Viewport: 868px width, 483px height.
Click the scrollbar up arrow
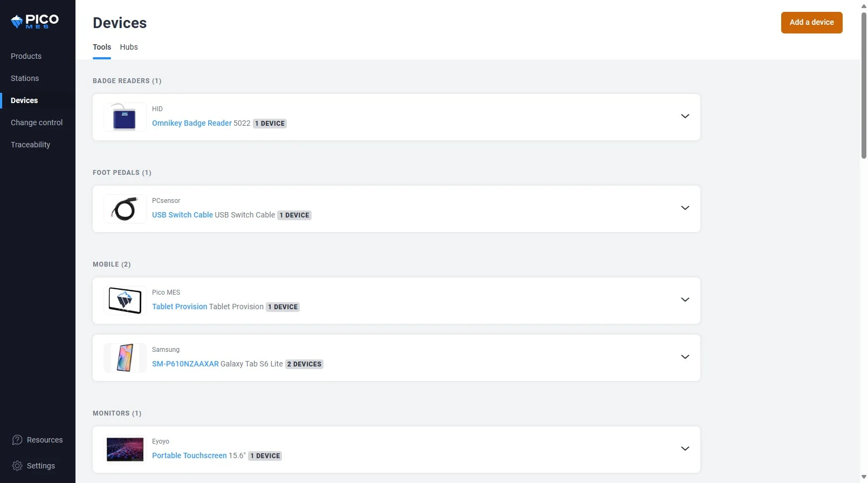864,5
